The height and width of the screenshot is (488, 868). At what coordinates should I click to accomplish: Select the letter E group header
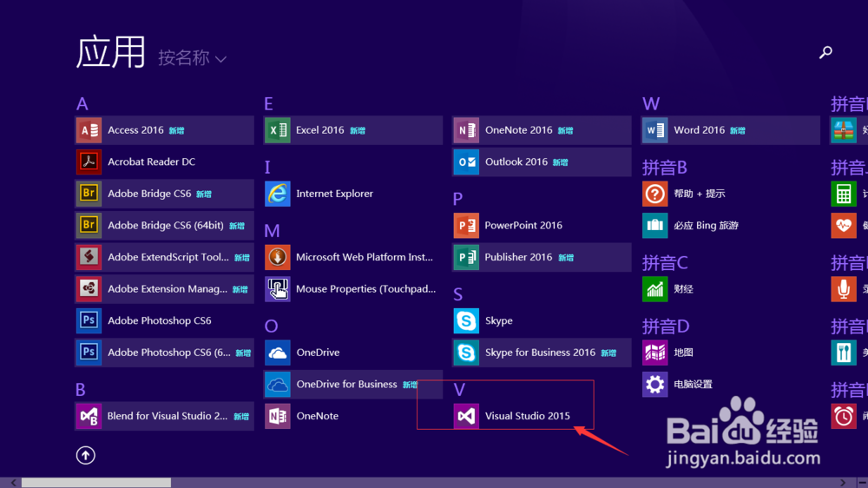click(x=268, y=104)
